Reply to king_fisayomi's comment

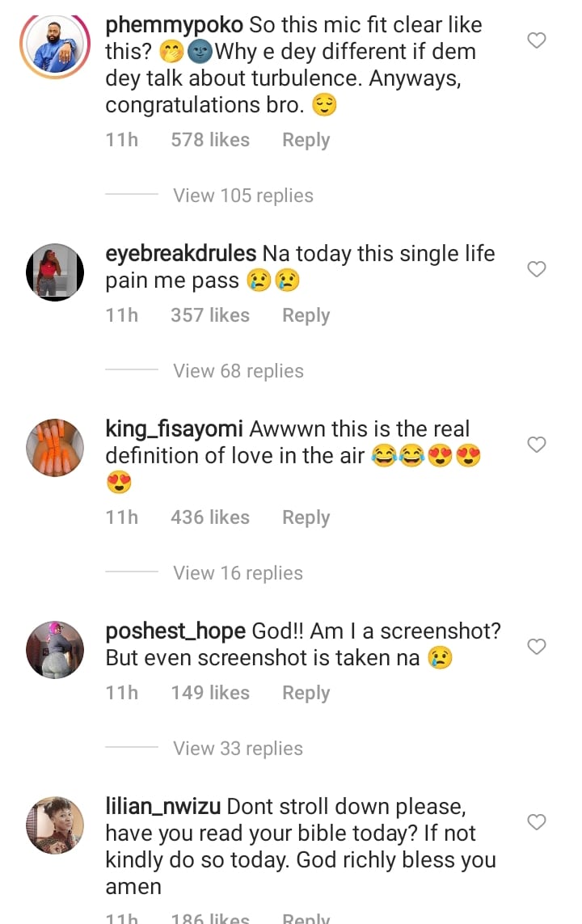click(x=306, y=517)
